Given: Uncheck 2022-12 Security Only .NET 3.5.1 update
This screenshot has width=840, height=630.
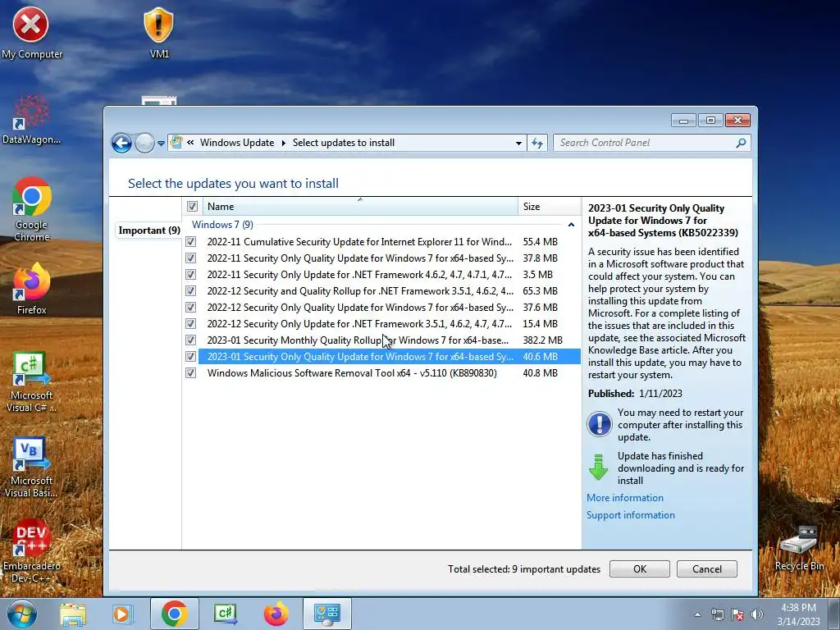Looking at the screenshot, I should click(190, 324).
